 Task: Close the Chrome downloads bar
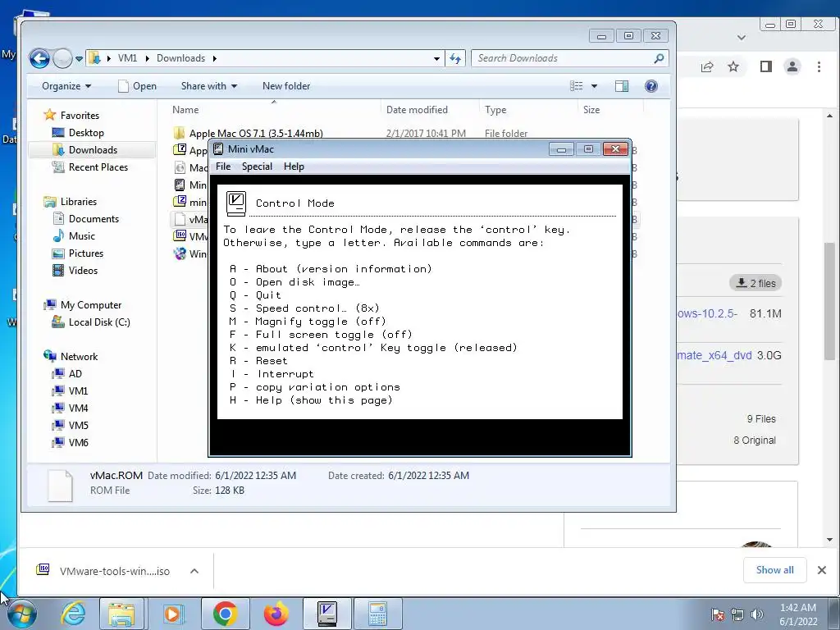[822, 570]
